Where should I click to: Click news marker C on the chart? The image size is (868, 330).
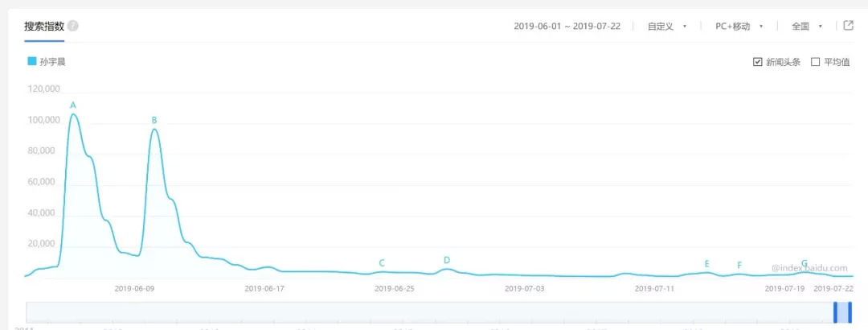382,263
